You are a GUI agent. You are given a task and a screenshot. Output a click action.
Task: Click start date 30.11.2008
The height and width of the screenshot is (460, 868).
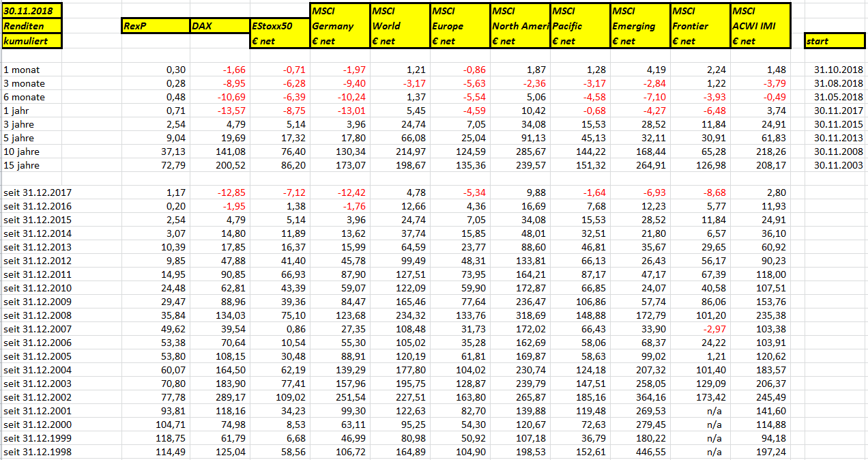[839, 152]
